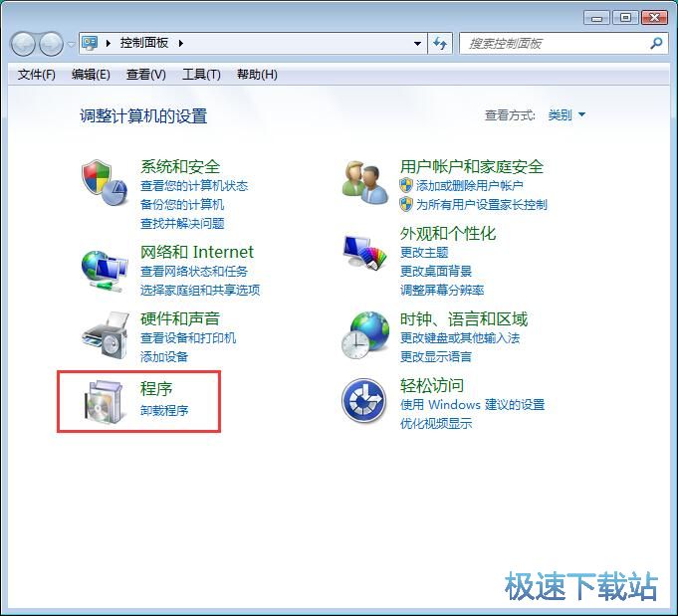Open the 系统和安全 category heading
678x616 pixels.
180,166
